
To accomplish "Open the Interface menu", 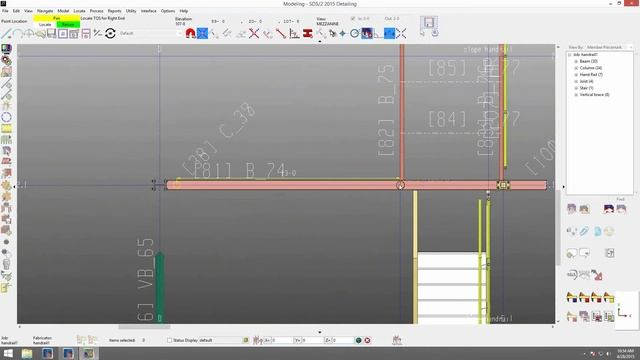I will [x=149, y=11].
